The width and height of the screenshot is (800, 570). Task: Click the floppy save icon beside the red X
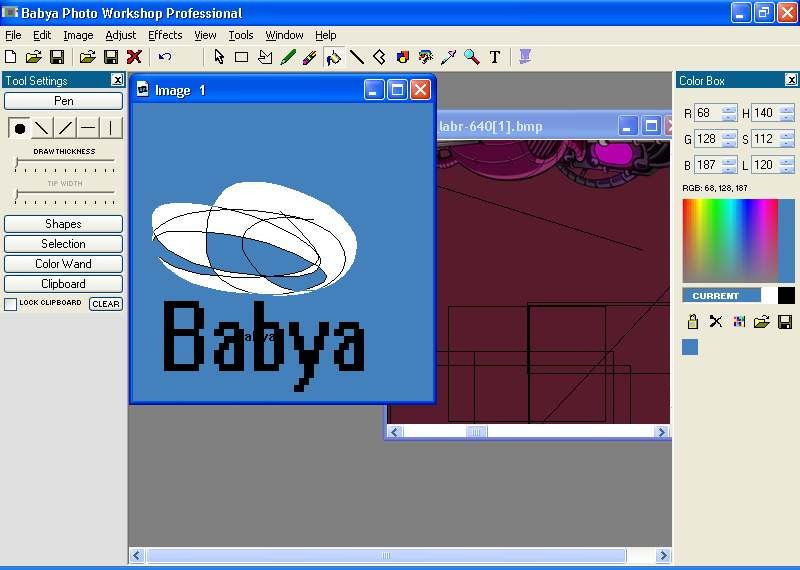(111, 57)
